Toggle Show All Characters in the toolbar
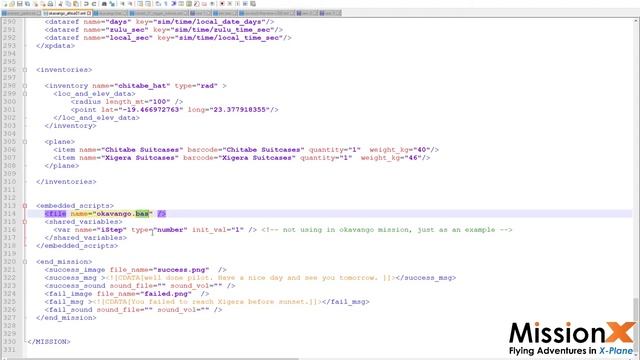Viewport: 640px width, 360px height. (x=166, y=4)
